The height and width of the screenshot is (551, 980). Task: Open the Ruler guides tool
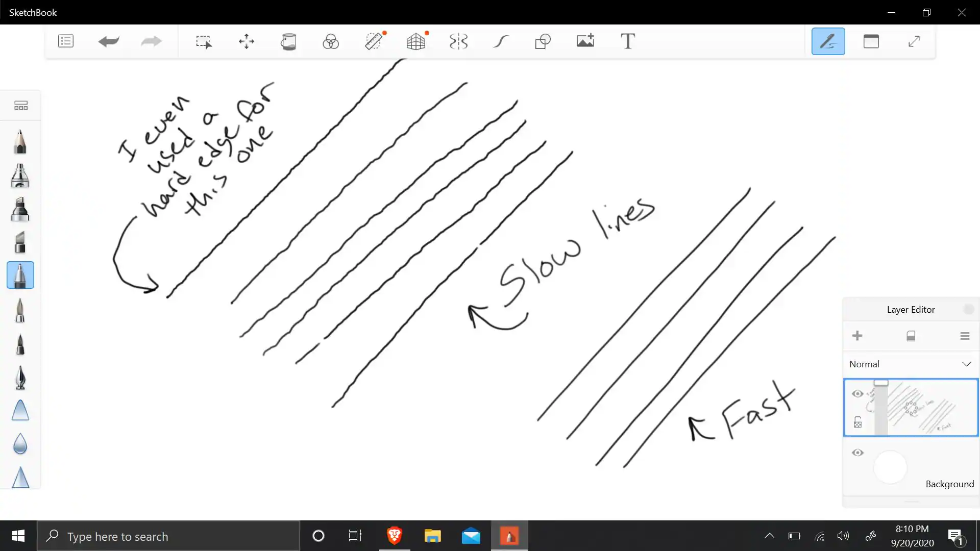374,41
